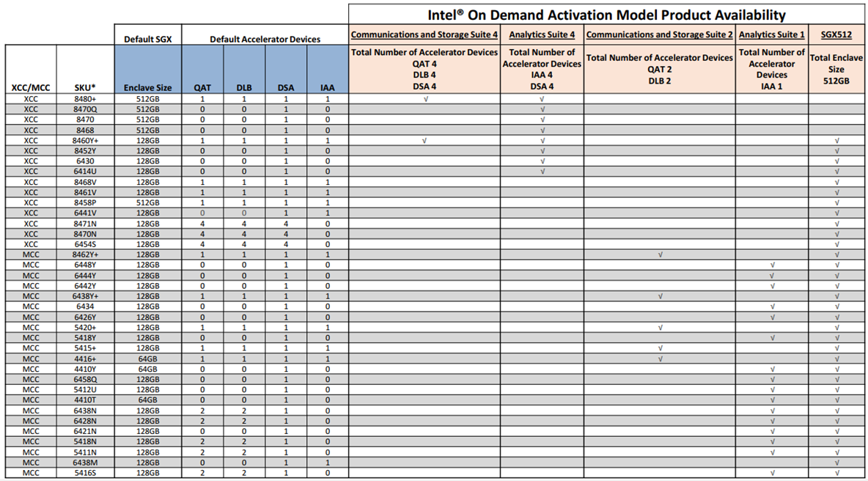Select SKU cell "6438N"
Screen dimensions: 868x481
click(x=85, y=411)
